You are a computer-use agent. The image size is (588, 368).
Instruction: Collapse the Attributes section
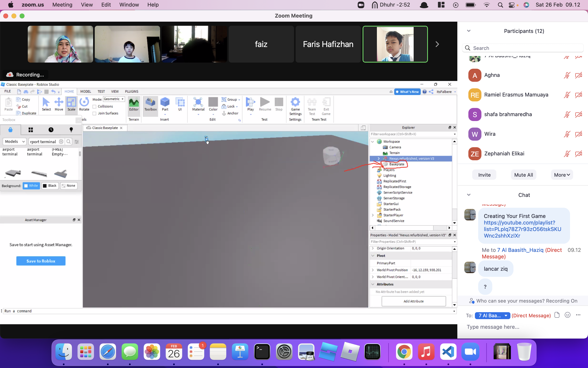pyautogui.click(x=373, y=284)
